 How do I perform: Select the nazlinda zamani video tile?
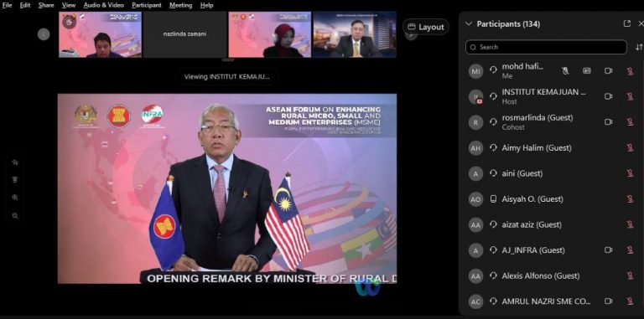184,34
